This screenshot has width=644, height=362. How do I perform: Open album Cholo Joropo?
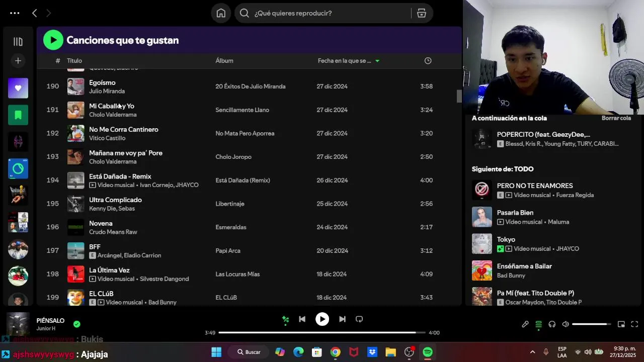tap(233, 157)
